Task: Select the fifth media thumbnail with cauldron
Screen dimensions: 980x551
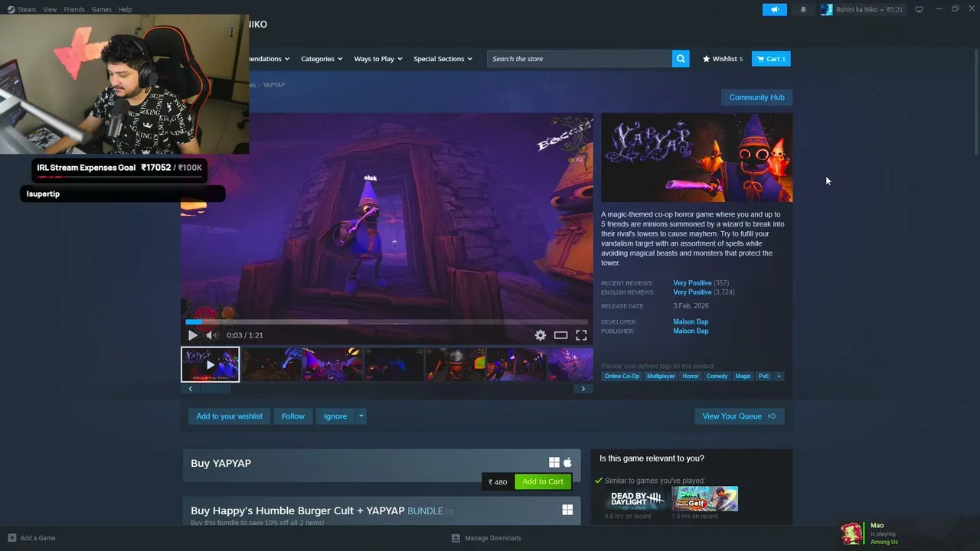Action: pos(455,364)
